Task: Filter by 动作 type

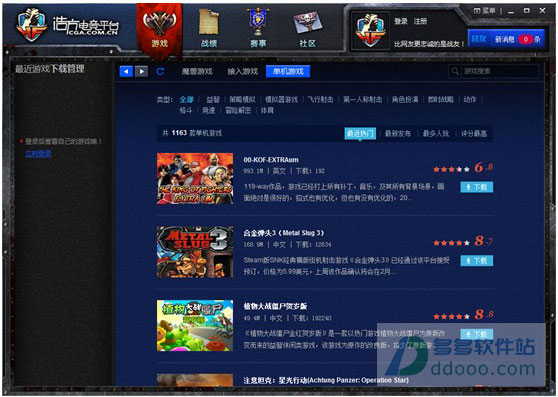Action: point(470,100)
